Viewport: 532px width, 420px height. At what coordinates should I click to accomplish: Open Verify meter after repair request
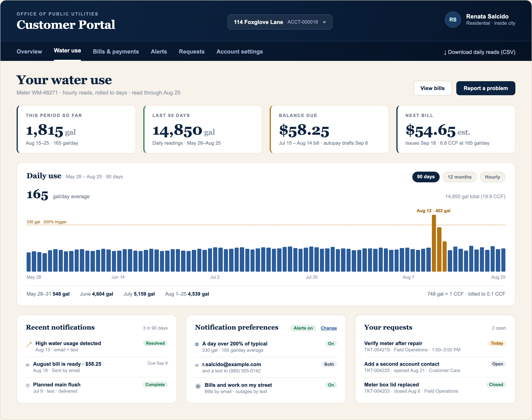[x=435, y=346]
